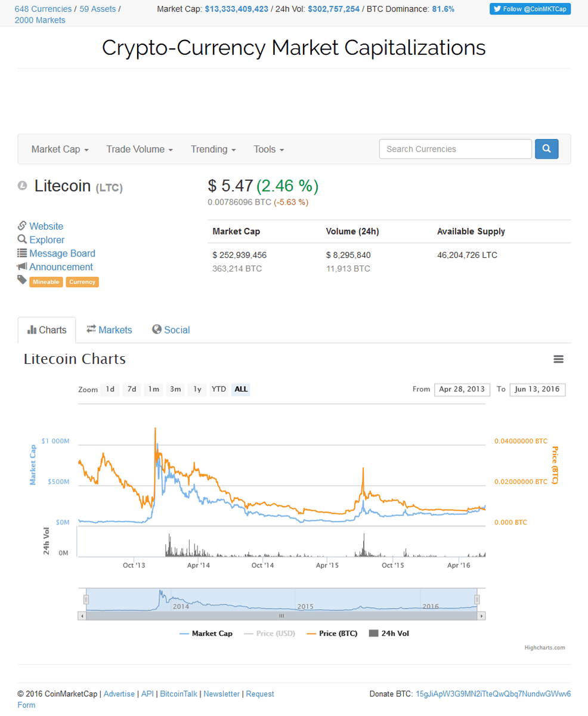Open the chart hamburger context menu

coord(558,359)
